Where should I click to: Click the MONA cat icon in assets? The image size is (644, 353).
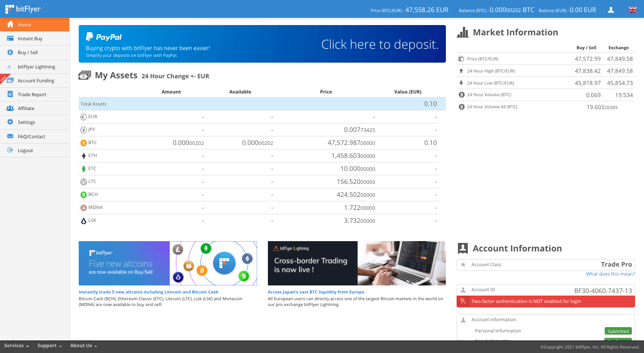(x=84, y=208)
